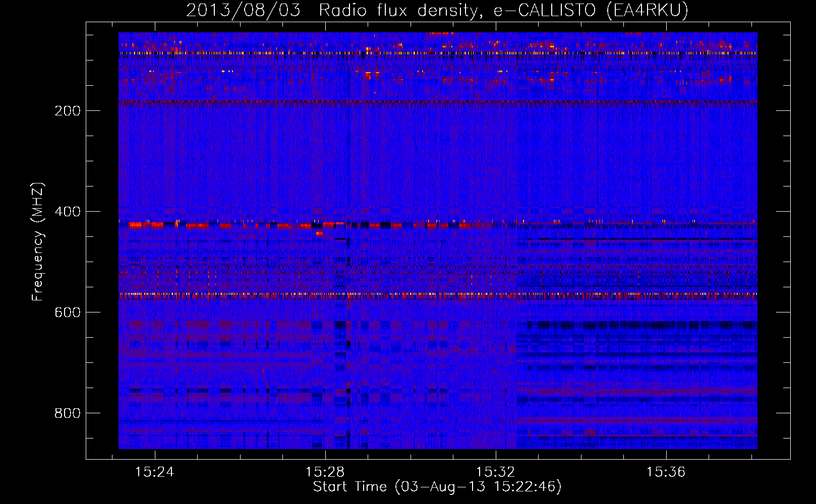This screenshot has height=504, width=816.
Task: Click the 15:36 time axis label
Action: click(666, 472)
